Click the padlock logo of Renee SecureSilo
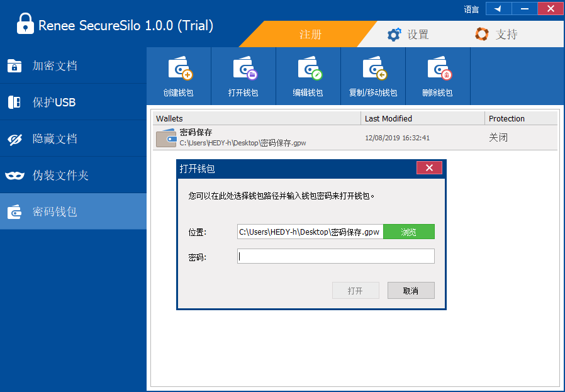Screen dimensions: 565x392 tap(25, 23)
